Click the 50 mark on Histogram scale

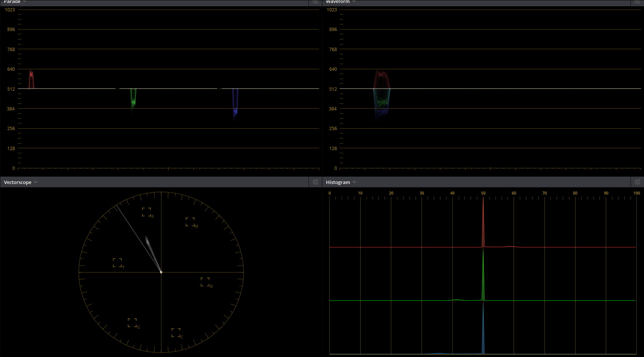coord(483,193)
